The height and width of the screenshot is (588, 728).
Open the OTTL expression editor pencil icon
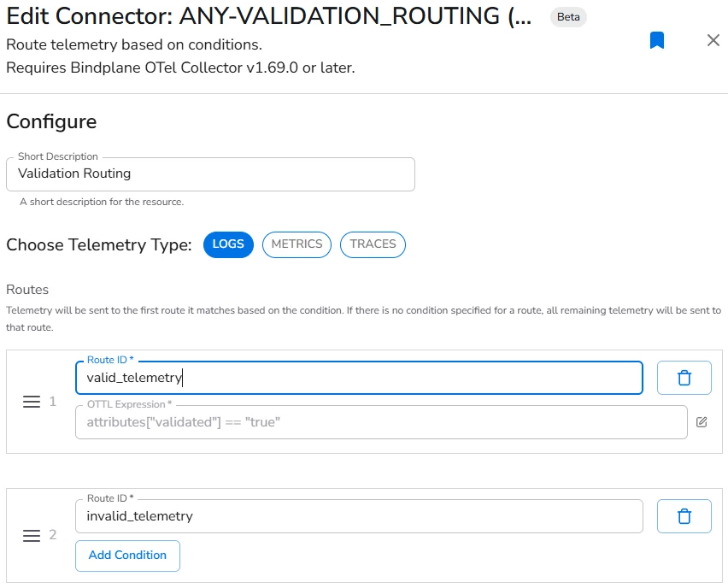[x=702, y=421]
